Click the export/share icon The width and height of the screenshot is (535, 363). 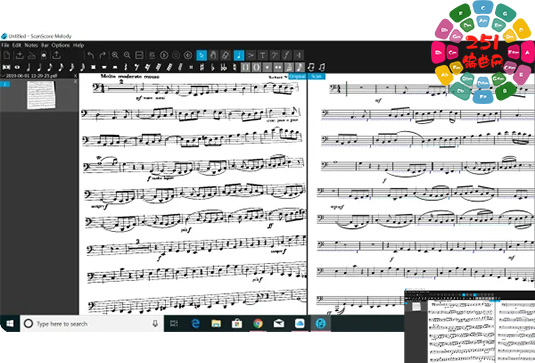[56, 55]
